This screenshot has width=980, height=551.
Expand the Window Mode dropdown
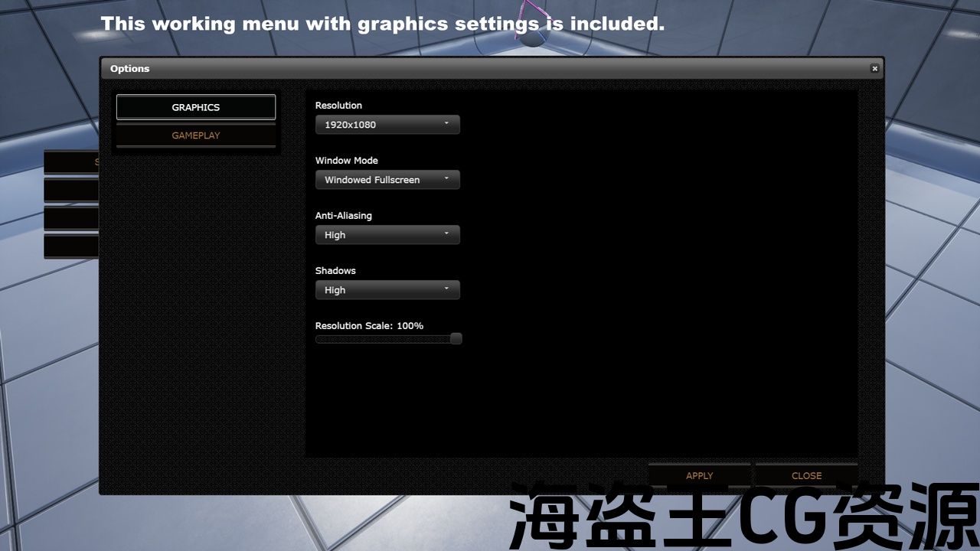point(387,180)
